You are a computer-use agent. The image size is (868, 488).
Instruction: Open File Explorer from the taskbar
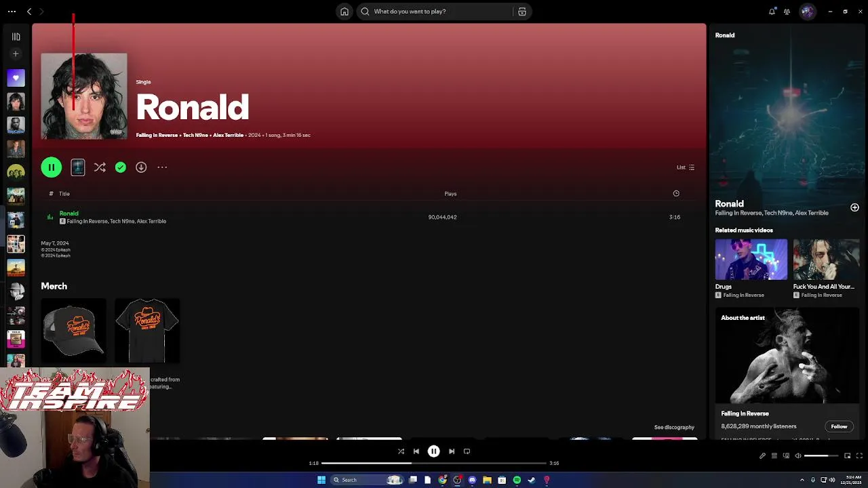487,480
